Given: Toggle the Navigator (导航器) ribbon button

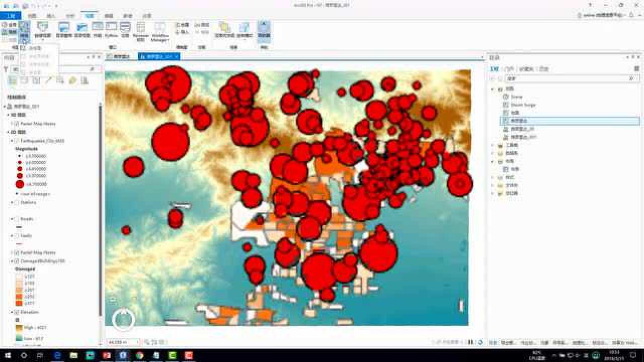Looking at the screenshot, I should tap(264, 30).
